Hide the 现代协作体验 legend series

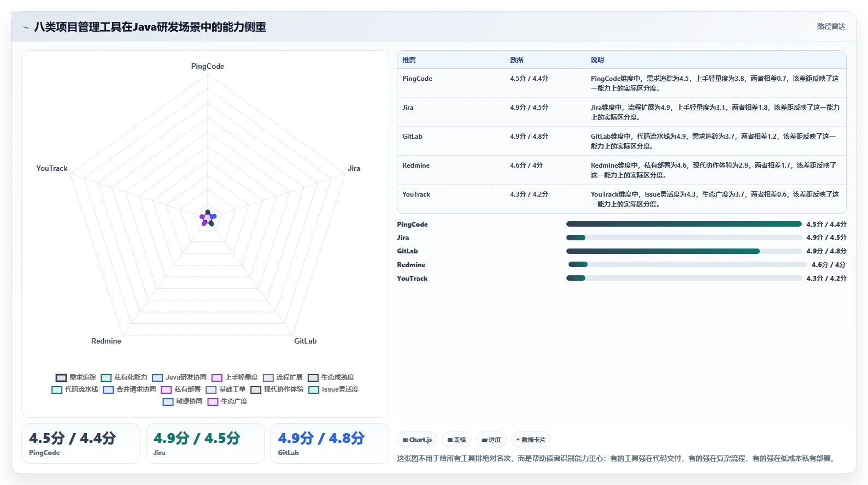pyautogui.click(x=277, y=389)
